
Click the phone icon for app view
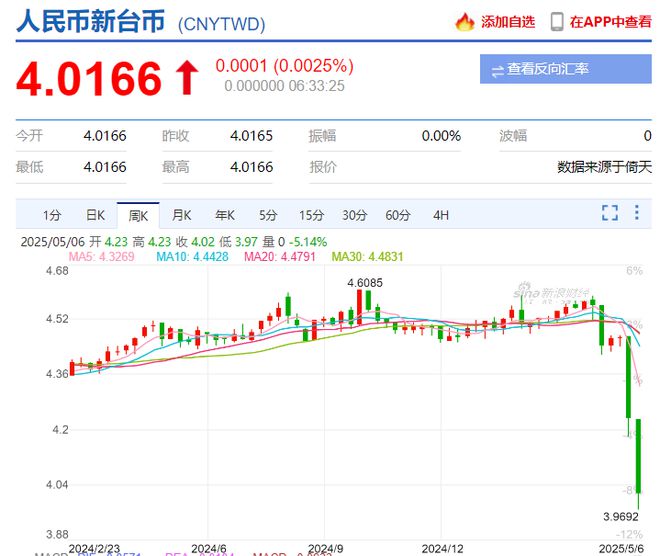pos(557,22)
